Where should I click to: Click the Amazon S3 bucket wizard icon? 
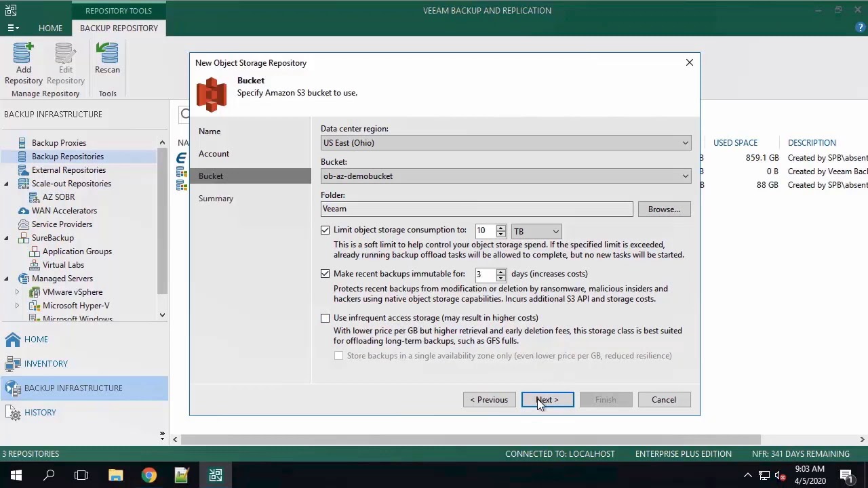(211, 94)
